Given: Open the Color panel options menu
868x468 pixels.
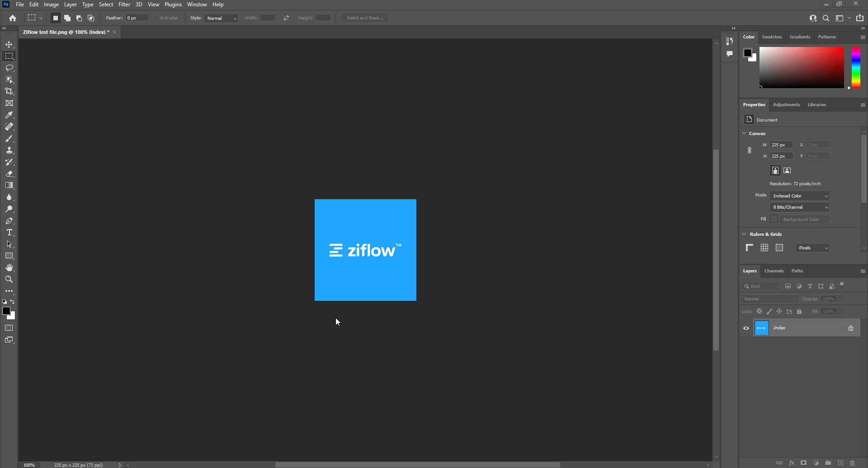Looking at the screenshot, I should pos(863,37).
